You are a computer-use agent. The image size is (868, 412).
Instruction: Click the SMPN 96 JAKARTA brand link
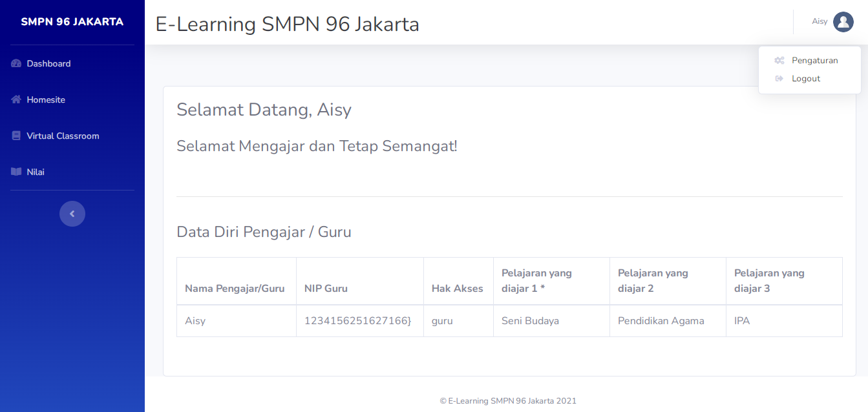(72, 22)
